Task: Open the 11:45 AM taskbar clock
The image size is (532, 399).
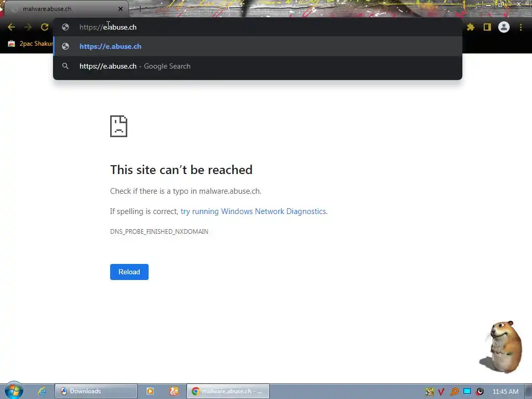Action: 505,392
